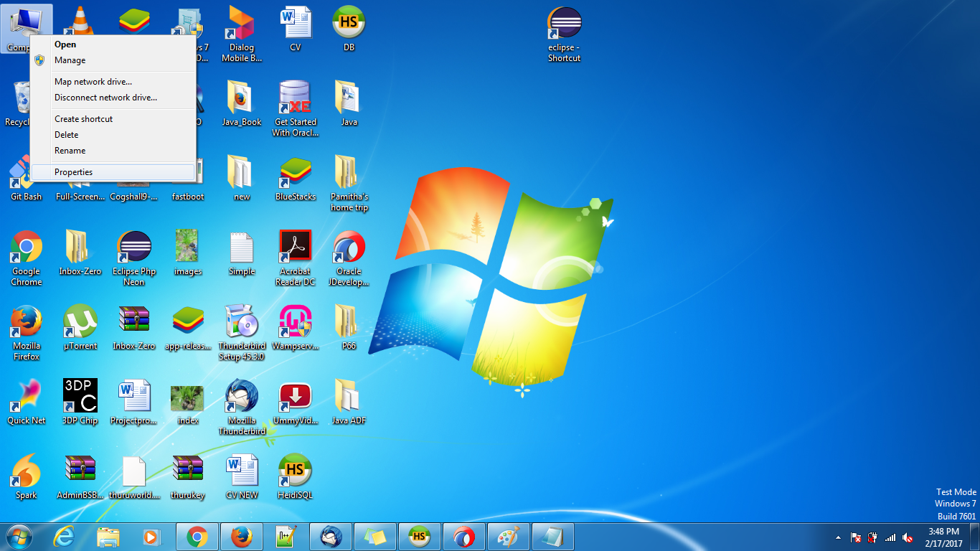The width and height of the screenshot is (980, 551).
Task: Select the Simple text file icon
Action: (x=242, y=253)
